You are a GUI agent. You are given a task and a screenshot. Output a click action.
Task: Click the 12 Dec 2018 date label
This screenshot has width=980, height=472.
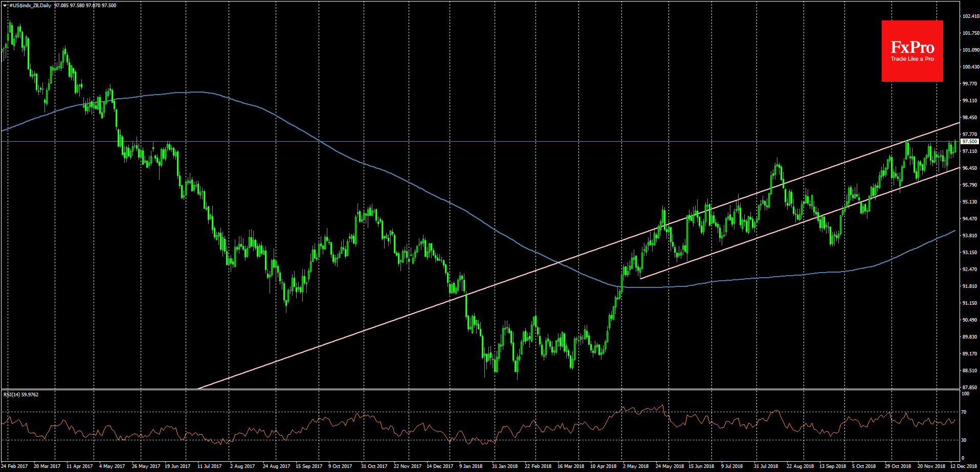(964, 466)
